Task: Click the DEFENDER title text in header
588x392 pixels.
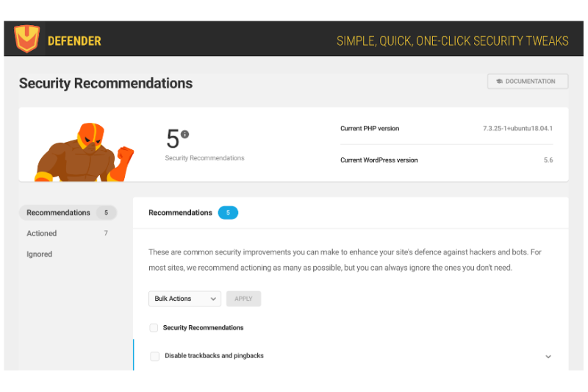Action: [74, 41]
